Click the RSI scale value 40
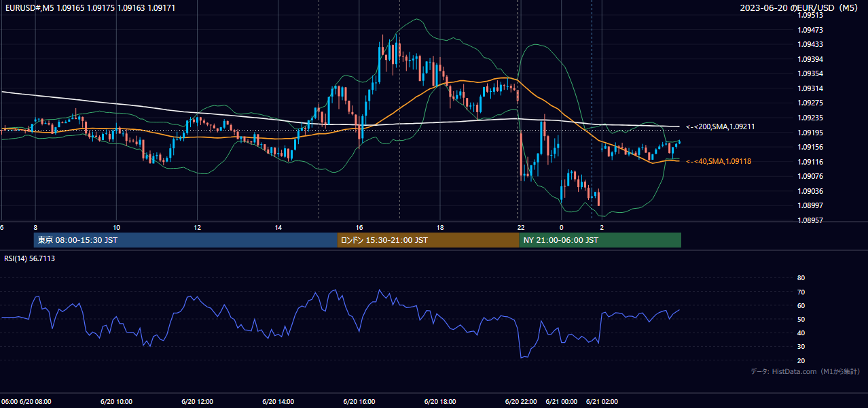This screenshot has width=868, height=408. click(x=801, y=333)
